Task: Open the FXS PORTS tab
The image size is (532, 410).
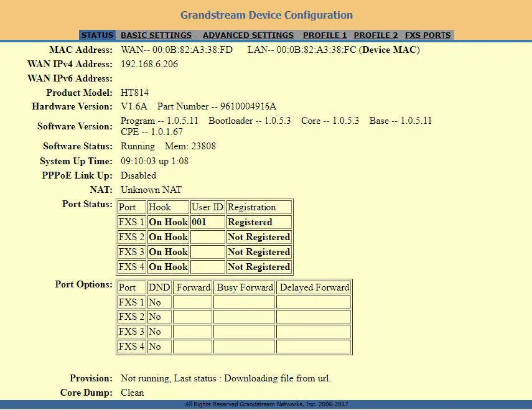Action: coord(427,35)
